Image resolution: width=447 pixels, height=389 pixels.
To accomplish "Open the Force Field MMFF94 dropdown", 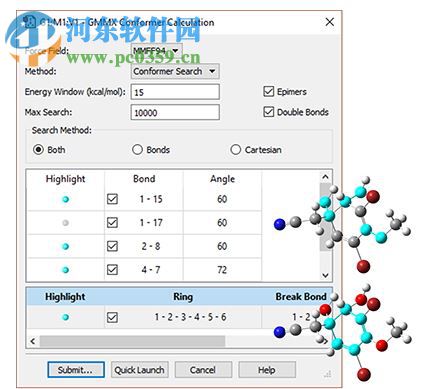I will point(156,50).
